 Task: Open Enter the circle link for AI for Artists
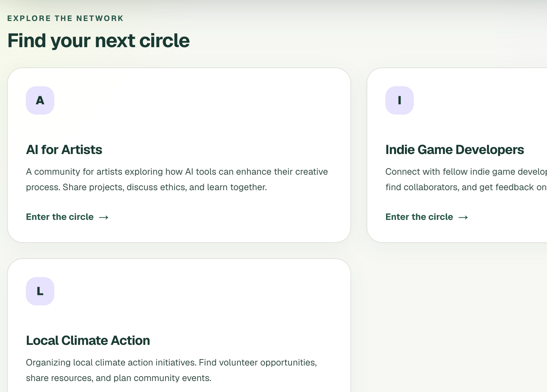[67, 217]
